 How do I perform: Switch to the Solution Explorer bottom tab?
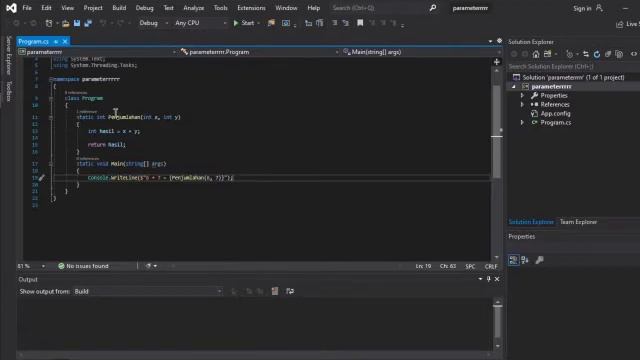(531, 222)
